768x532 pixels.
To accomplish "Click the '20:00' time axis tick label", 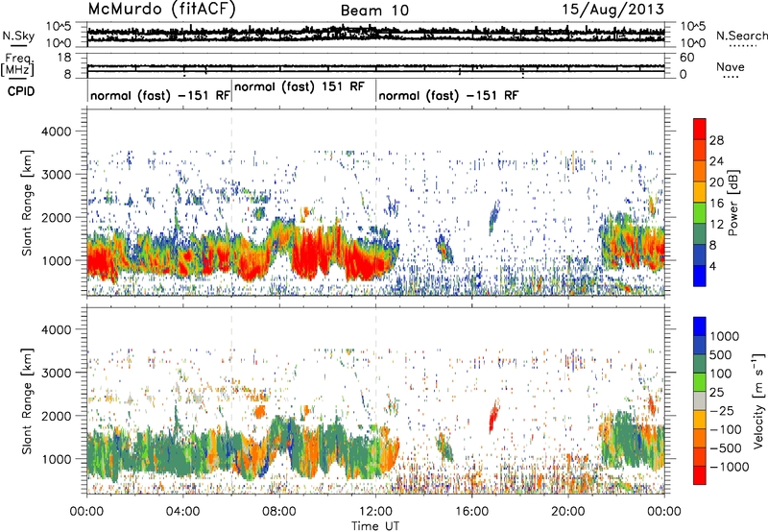I will click(x=568, y=512).
